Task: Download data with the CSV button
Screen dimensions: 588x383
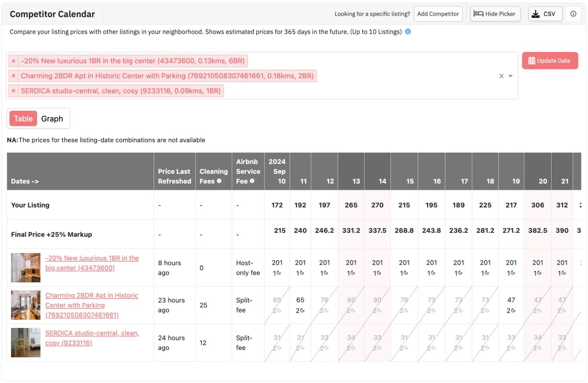Action: point(545,14)
